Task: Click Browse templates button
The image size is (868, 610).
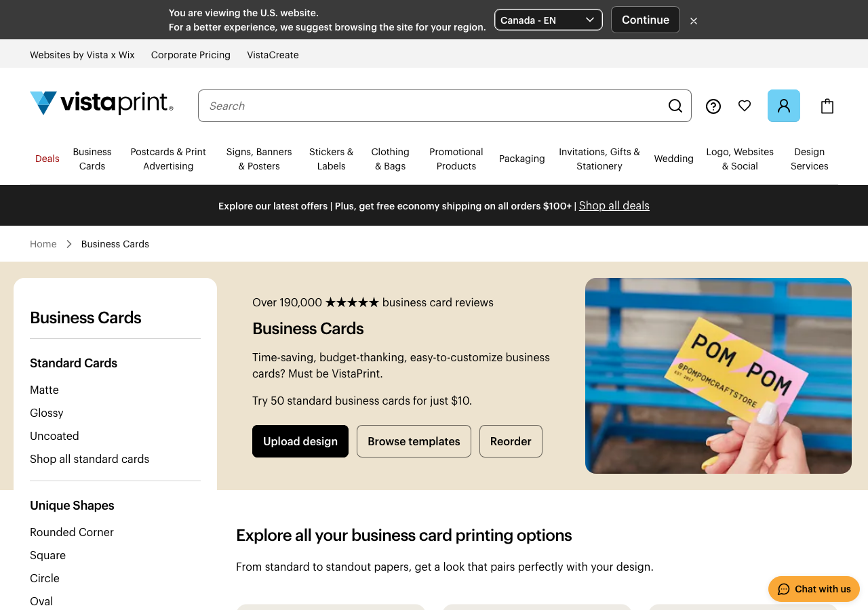Action: [x=414, y=441]
